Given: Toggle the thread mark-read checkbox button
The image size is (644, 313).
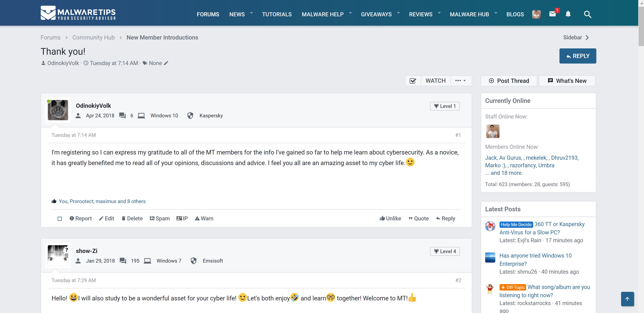Looking at the screenshot, I should pos(413,81).
